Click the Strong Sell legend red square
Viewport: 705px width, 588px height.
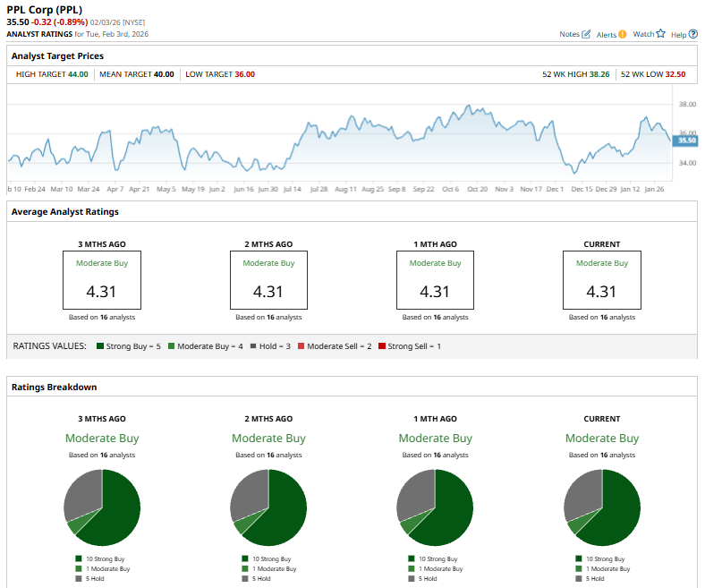coord(382,346)
